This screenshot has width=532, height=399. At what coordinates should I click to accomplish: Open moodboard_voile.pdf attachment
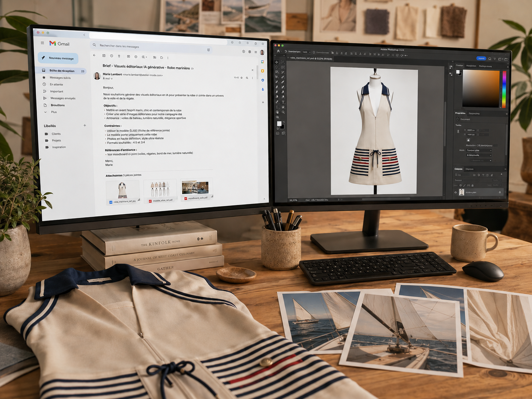click(x=197, y=190)
